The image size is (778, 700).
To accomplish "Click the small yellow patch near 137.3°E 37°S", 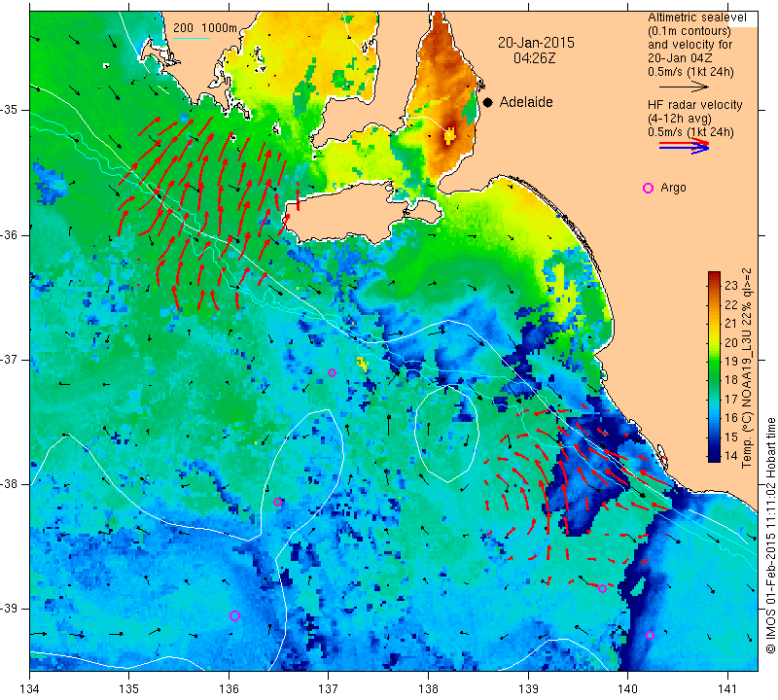I will click(363, 364).
